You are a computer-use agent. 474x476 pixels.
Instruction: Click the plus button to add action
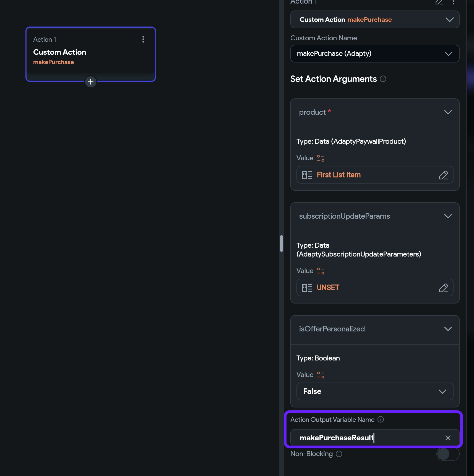click(91, 82)
